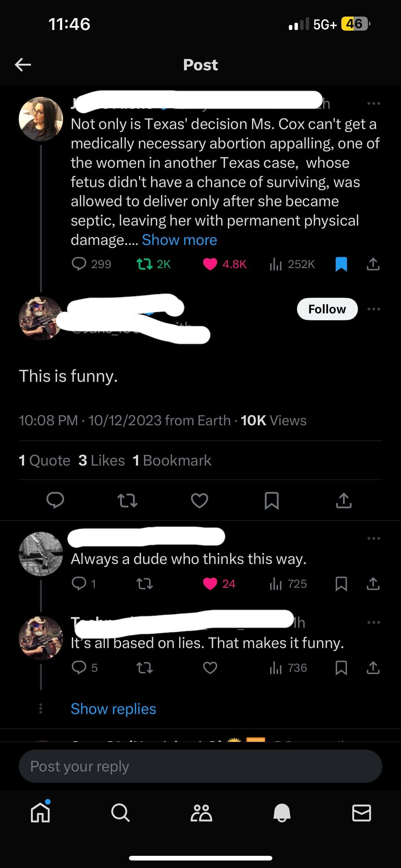Screen dimensions: 401x868
Task: Expand 'Show replies' thread
Action: tap(113, 709)
